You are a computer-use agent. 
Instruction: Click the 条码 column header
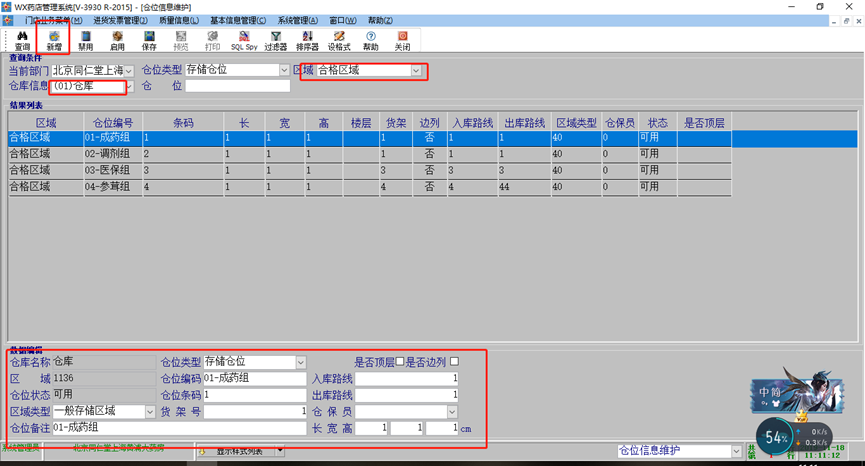coord(183,122)
